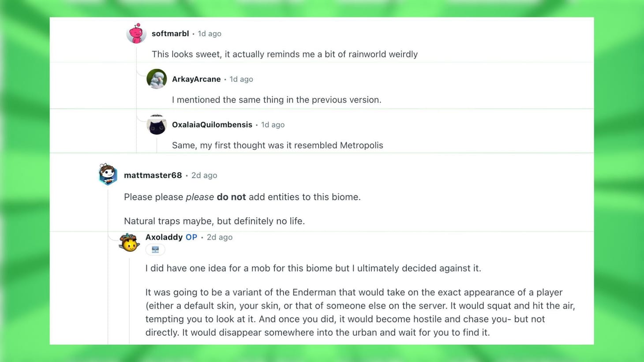Click mattmaster68's snoo avatar
This screenshot has height=362, width=644.
[x=108, y=175]
